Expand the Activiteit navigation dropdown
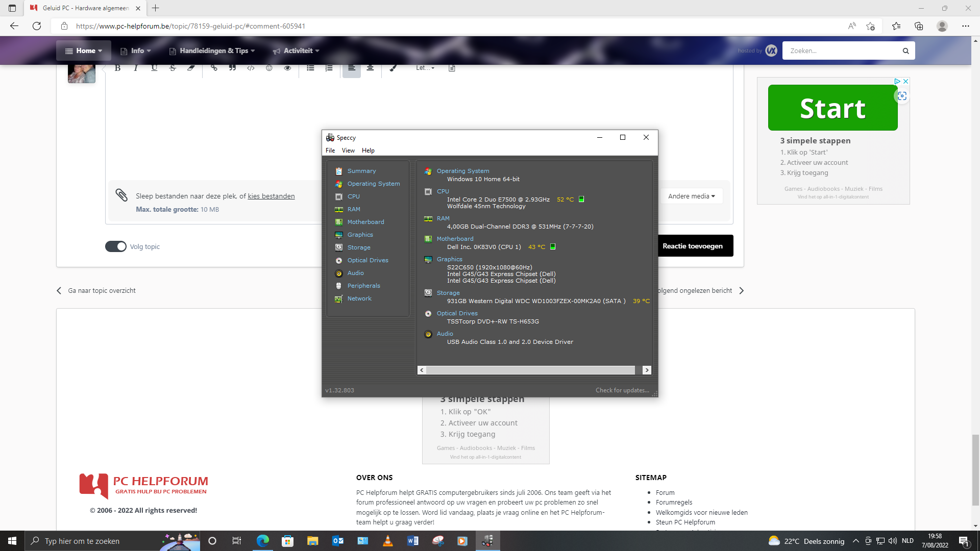Screen dimensions: 980x551 [x=296, y=51]
